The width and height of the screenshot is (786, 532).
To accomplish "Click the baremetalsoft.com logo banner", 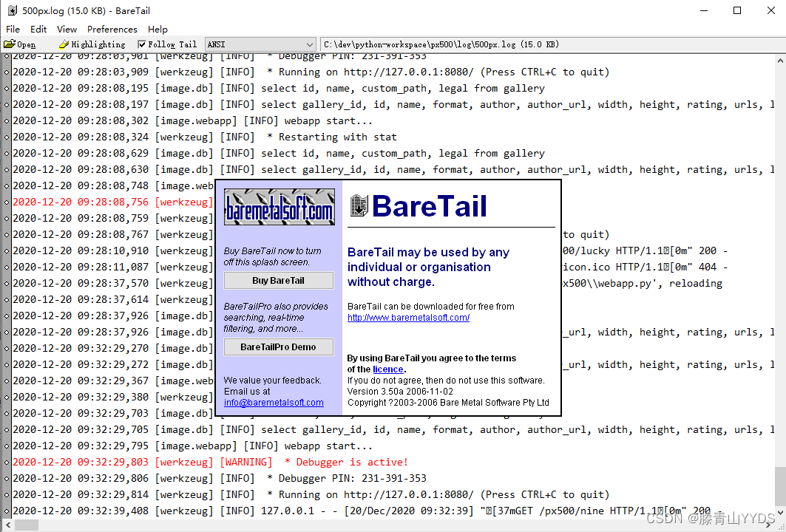I will [278, 207].
